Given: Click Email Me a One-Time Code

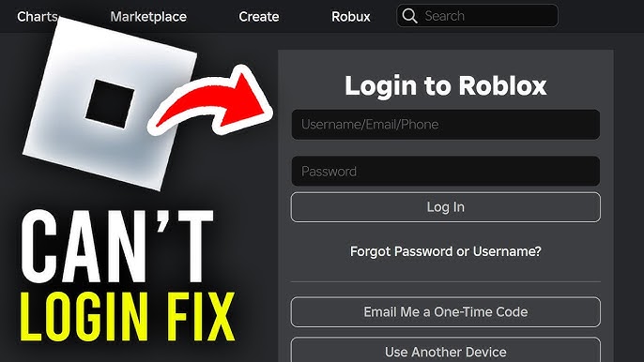Looking at the screenshot, I should point(446,312).
